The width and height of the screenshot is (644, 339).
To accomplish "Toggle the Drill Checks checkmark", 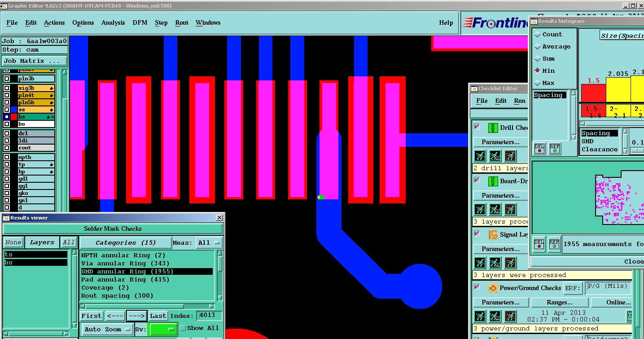I will [x=477, y=127].
